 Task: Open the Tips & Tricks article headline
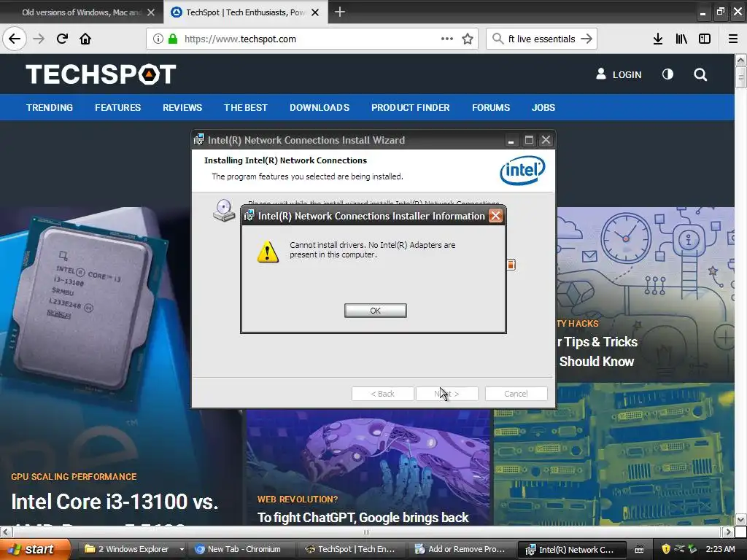[x=598, y=351]
